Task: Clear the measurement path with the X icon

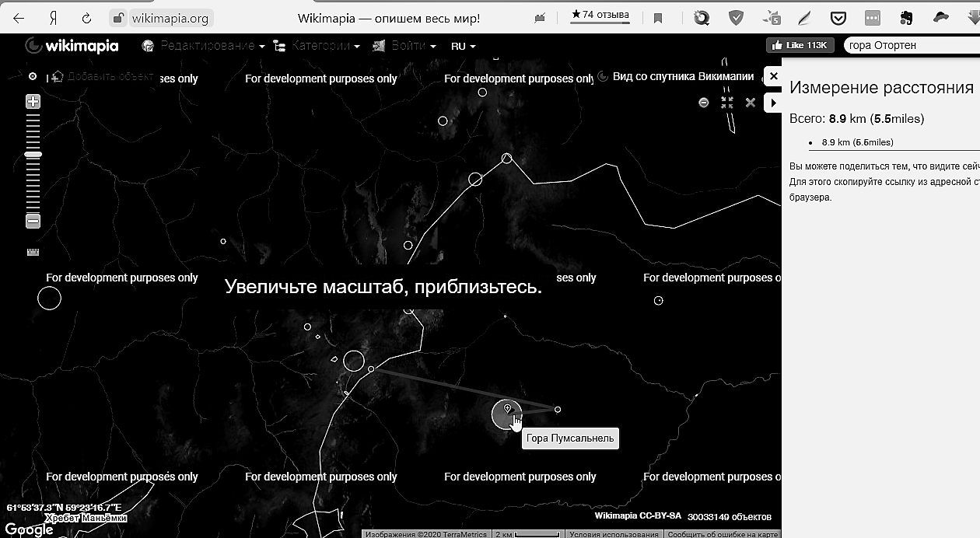Action: coord(750,102)
